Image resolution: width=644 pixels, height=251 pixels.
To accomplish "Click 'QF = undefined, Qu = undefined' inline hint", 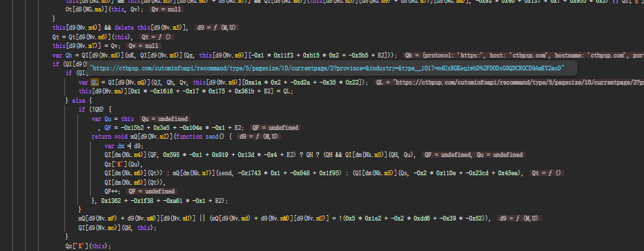I will (473, 155).
